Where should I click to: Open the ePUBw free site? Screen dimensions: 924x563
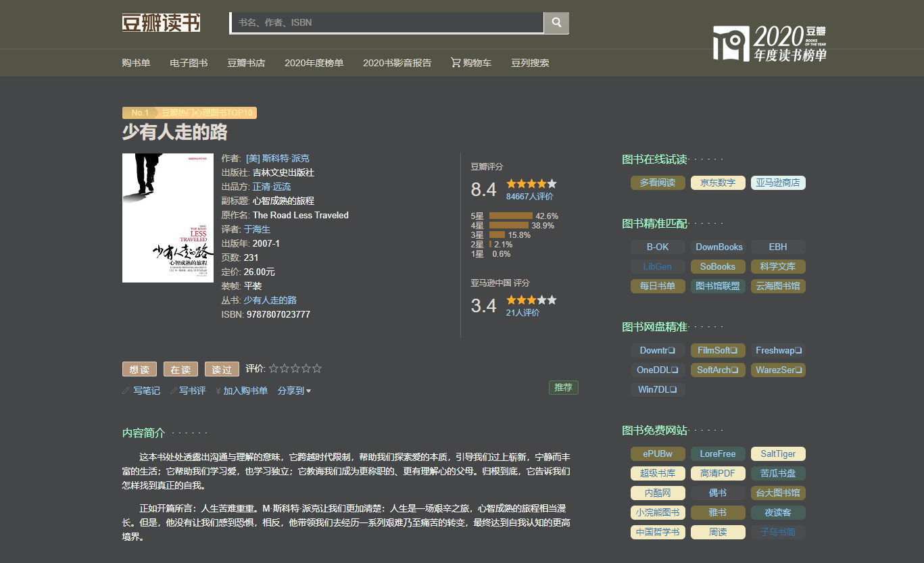click(658, 454)
